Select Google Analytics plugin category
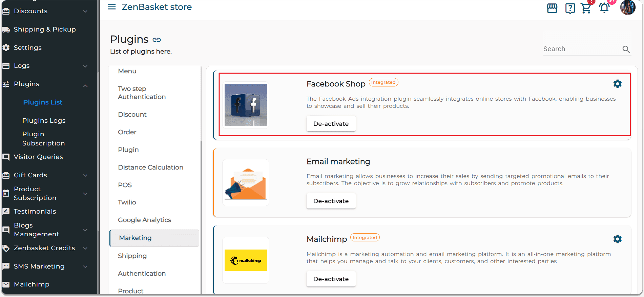Viewport: 644px width, 297px height. [144, 220]
